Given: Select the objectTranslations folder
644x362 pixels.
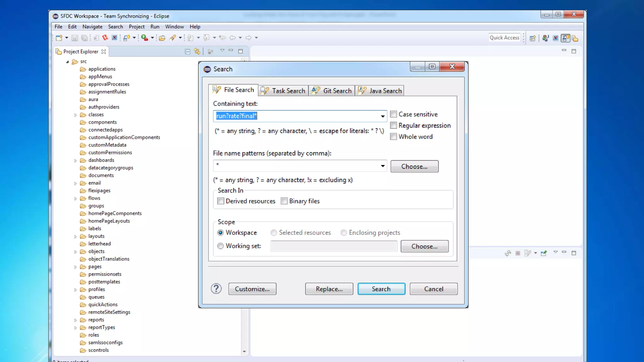Looking at the screenshot, I should (x=109, y=259).
